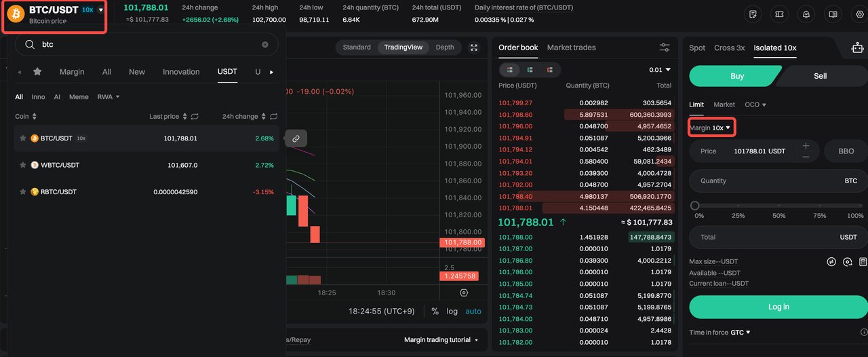The width and height of the screenshot is (868, 357).
Task: Click the amount slider handle at 0%
Action: [694, 206]
